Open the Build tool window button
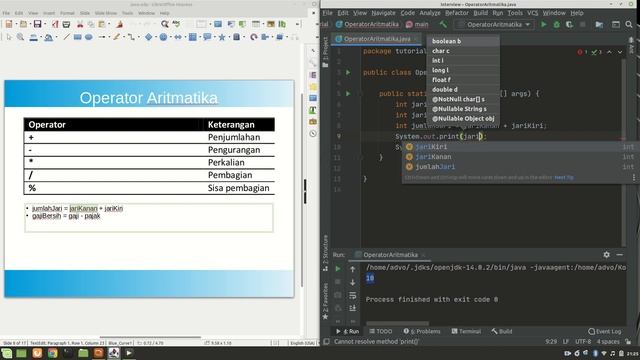This screenshot has height=360, width=640. pos(502,331)
